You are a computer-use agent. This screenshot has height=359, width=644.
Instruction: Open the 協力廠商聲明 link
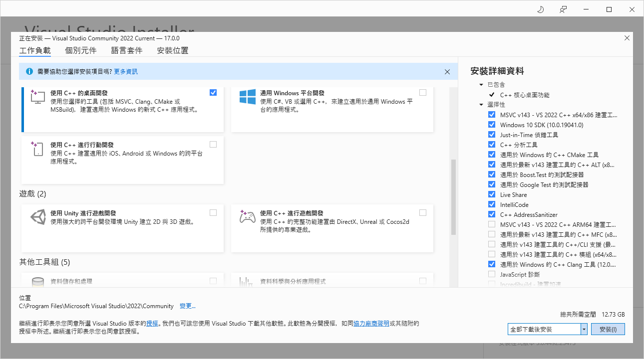[371, 324]
